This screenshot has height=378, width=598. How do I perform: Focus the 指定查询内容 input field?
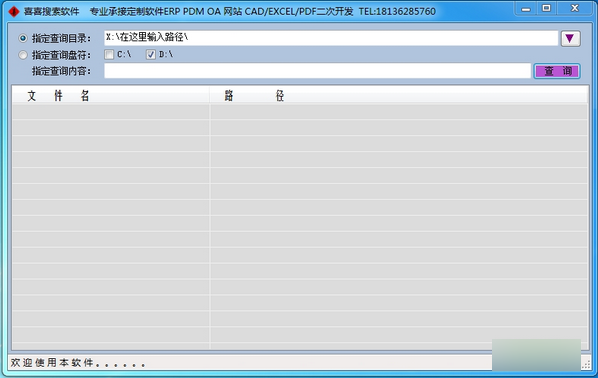317,71
